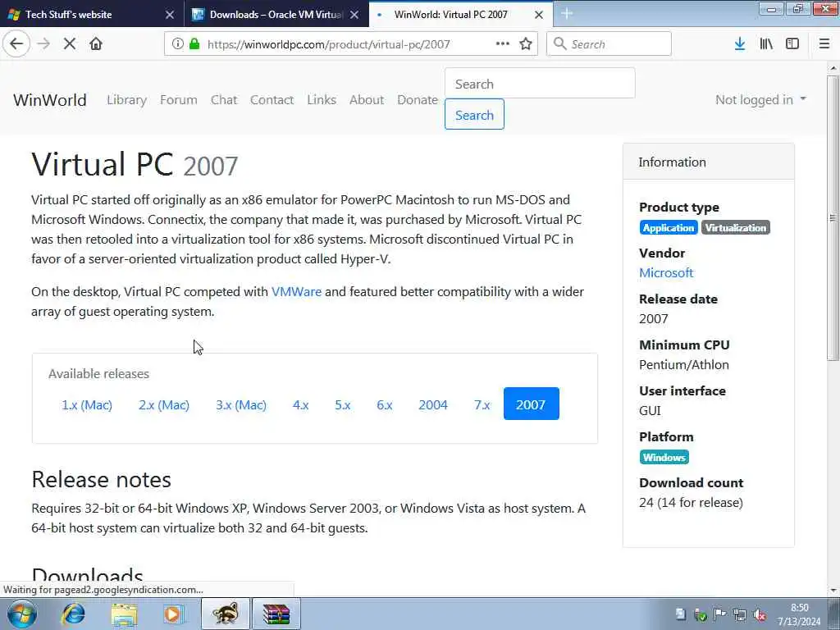Screen dimensions: 840x630
Task: Expand the Not logged in dropdown
Action: pos(760,99)
